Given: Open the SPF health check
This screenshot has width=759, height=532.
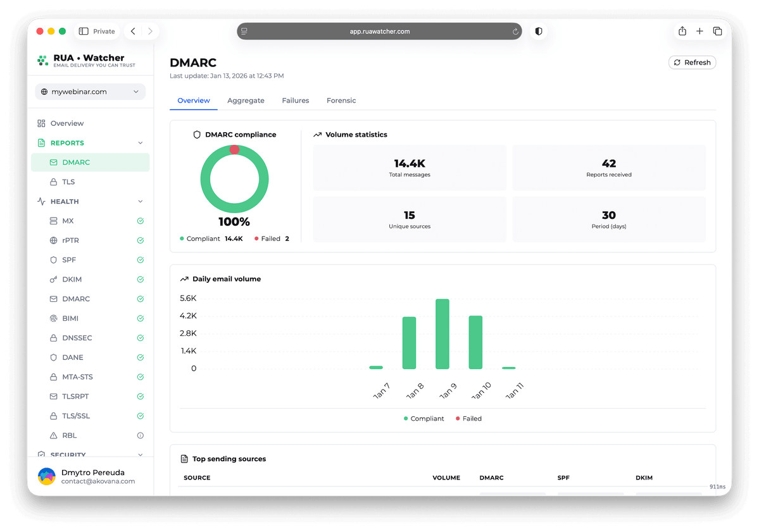Looking at the screenshot, I should tap(90, 260).
